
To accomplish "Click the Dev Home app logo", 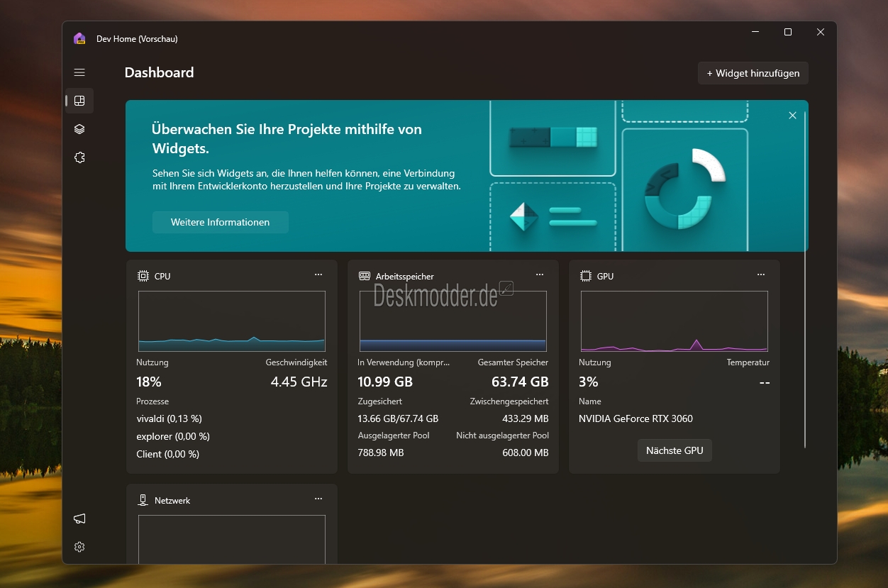I will 79,39.
